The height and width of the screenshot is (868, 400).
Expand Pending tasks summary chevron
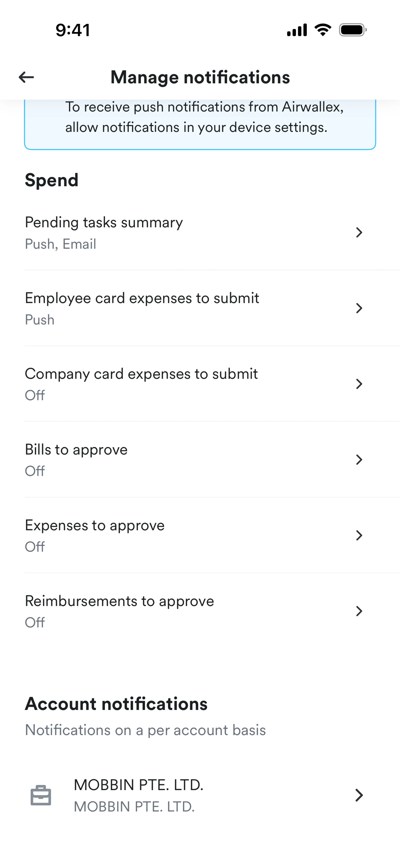coord(359,232)
